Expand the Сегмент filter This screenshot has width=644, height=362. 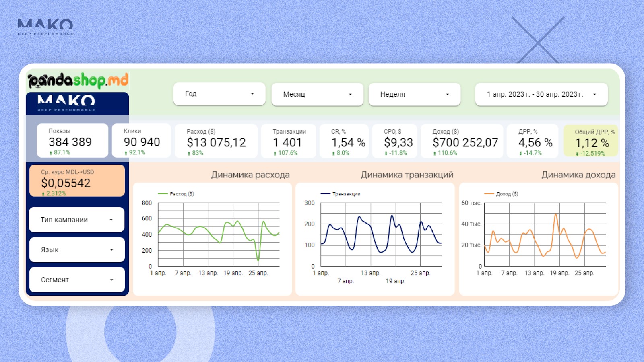76,280
